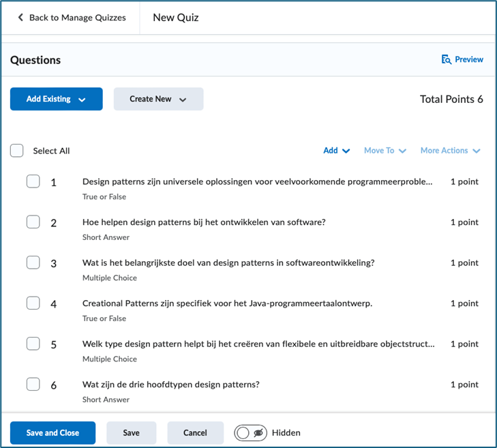Image resolution: width=497 pixels, height=448 pixels.
Task: Expand the Create New dropdown
Action: [158, 99]
